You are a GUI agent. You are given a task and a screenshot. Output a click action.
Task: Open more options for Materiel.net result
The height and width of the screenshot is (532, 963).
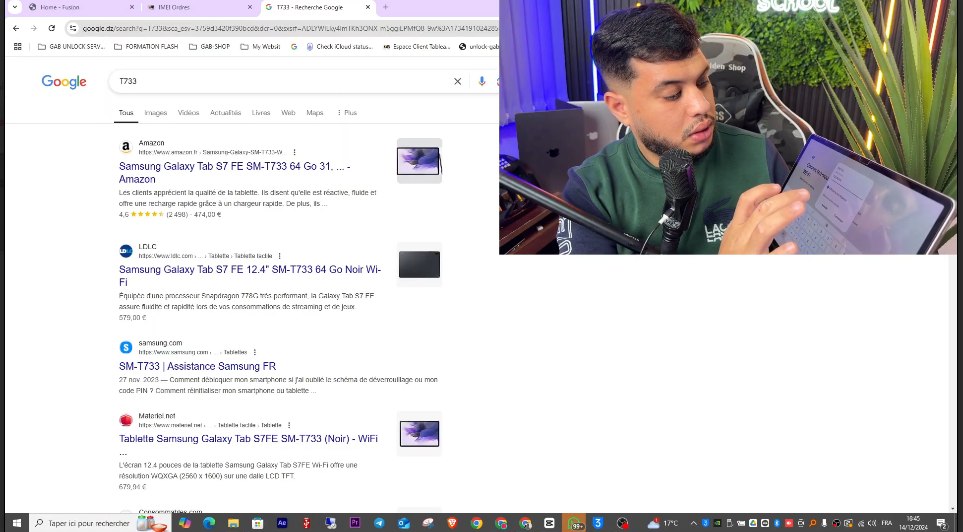point(289,425)
